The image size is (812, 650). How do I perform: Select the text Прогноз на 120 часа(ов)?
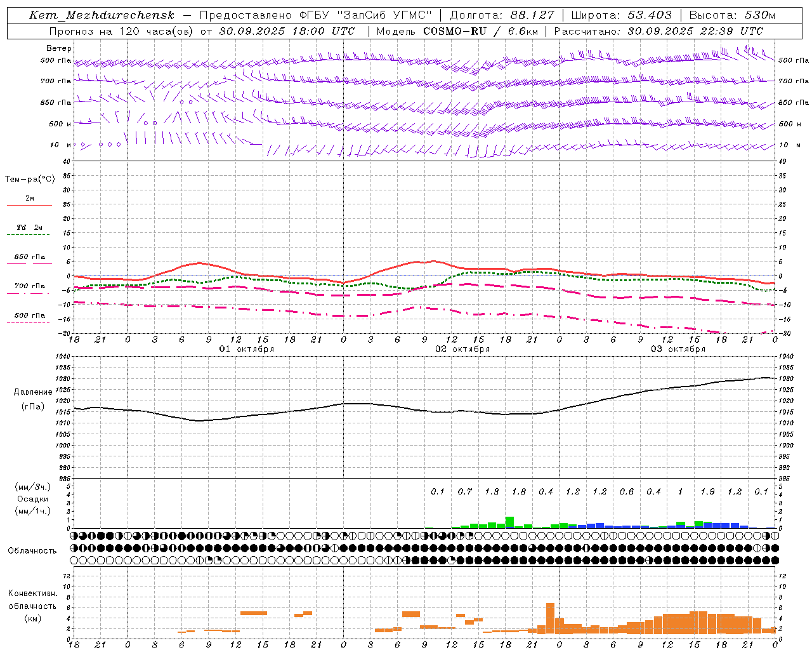click(x=122, y=31)
